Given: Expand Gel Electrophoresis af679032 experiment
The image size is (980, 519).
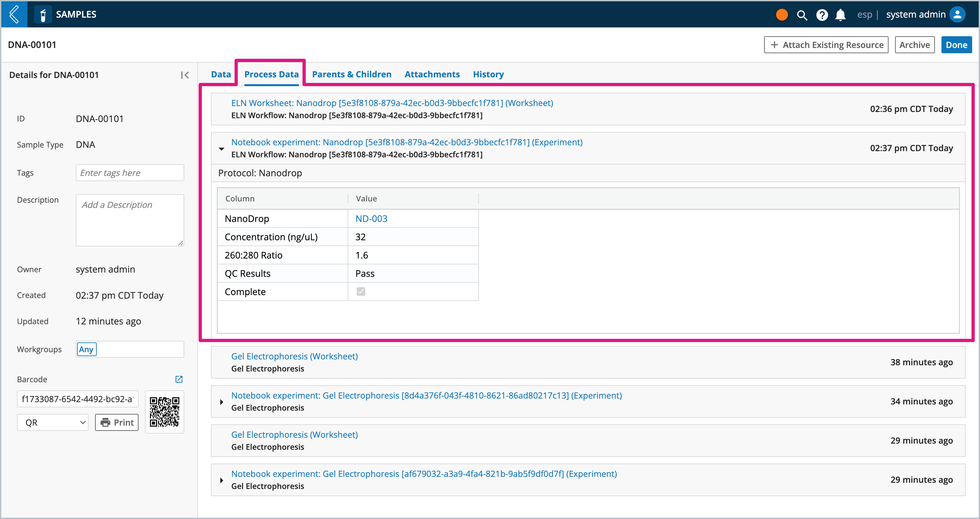Looking at the screenshot, I should 221,480.
